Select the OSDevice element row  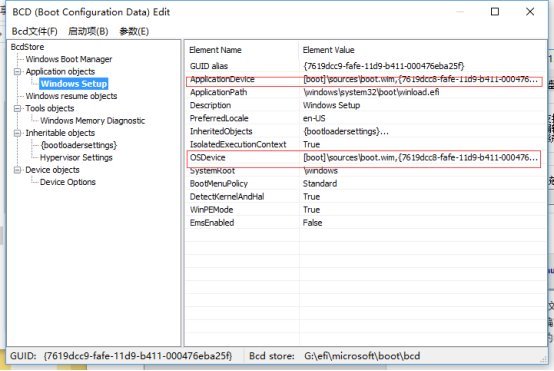click(364, 158)
